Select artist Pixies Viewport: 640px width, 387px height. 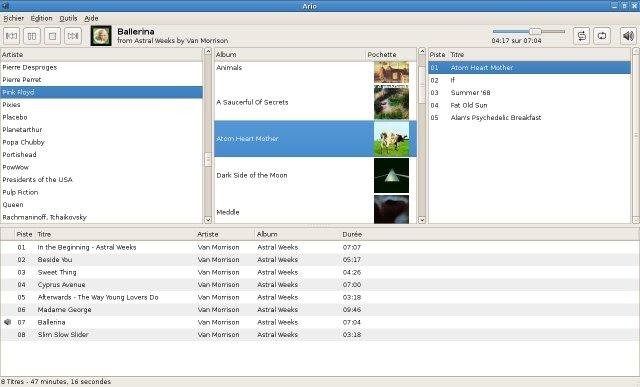[x=101, y=105]
